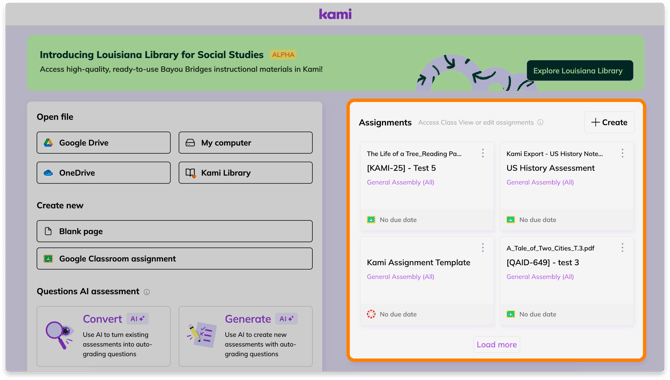This screenshot has height=380, width=670.
Task: Open the [QAID-649] - test 3 assignment
Action: point(543,262)
